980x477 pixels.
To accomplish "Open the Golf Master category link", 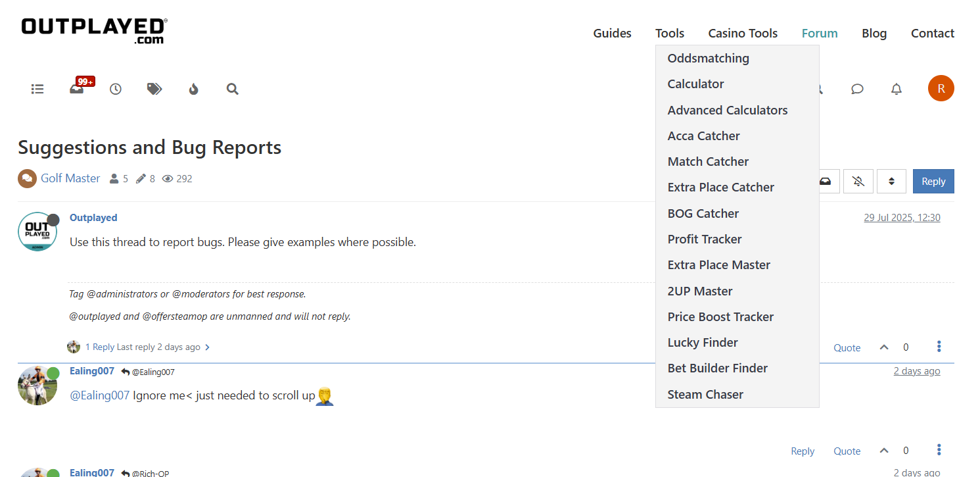I will click(70, 178).
